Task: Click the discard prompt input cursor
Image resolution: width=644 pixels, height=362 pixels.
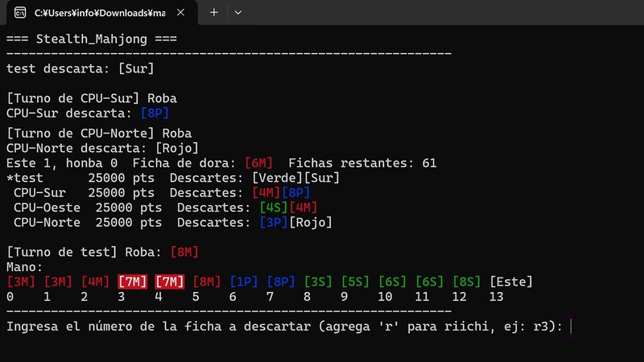Action: (571, 327)
